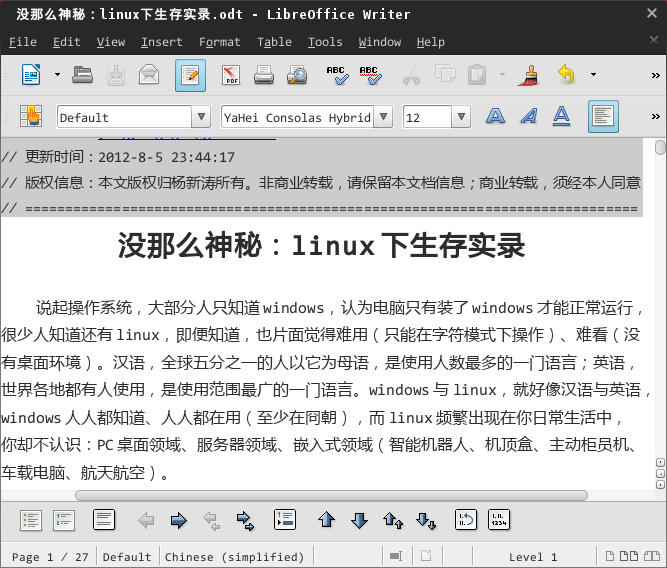Undo the last action
Image resolution: width=667 pixels, height=568 pixels.
(566, 74)
